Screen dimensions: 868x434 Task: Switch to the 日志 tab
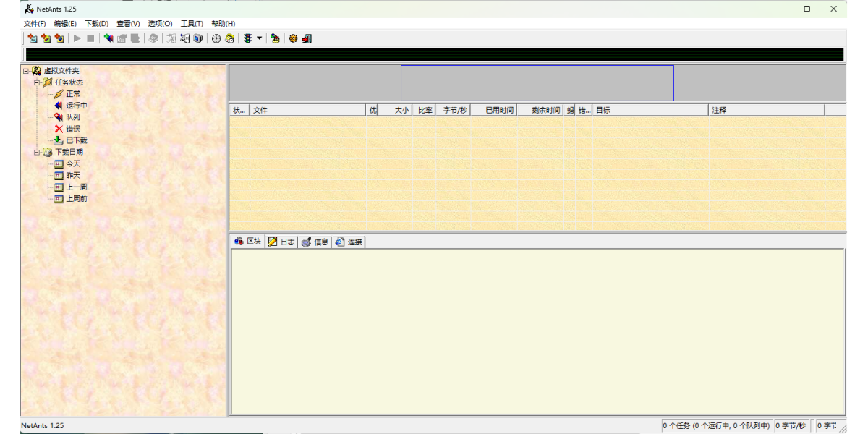(281, 242)
